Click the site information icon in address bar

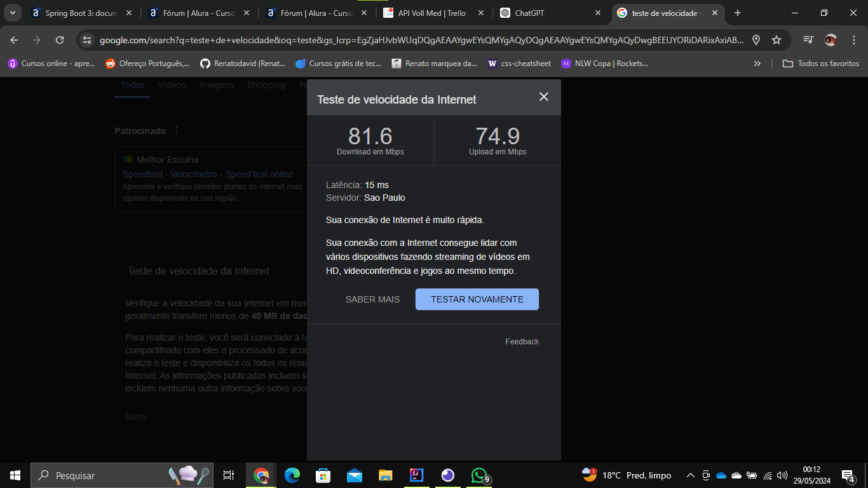(x=88, y=40)
